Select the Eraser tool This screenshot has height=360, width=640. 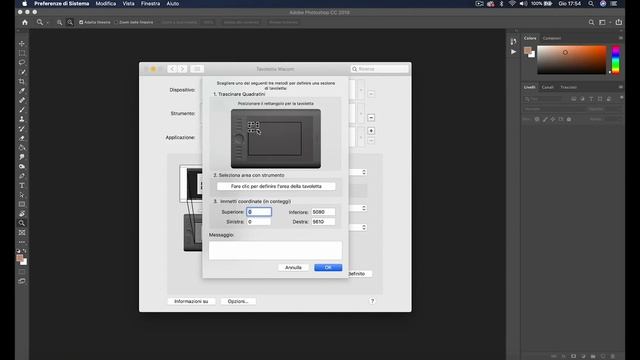(22, 138)
